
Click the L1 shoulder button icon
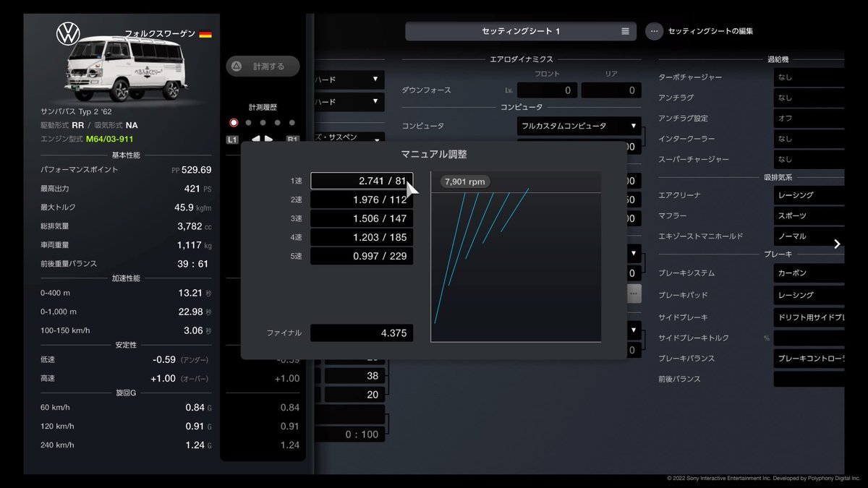tap(232, 139)
